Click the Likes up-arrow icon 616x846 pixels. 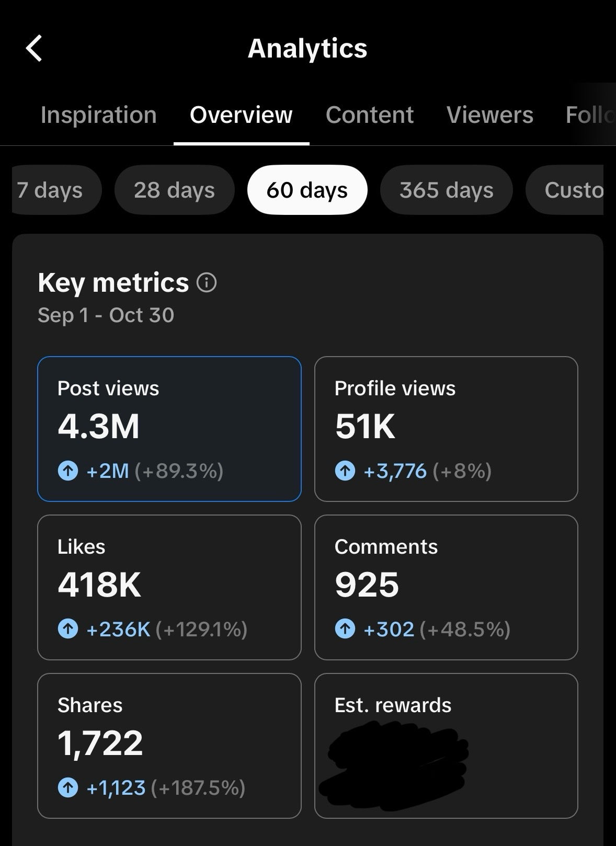(x=68, y=629)
